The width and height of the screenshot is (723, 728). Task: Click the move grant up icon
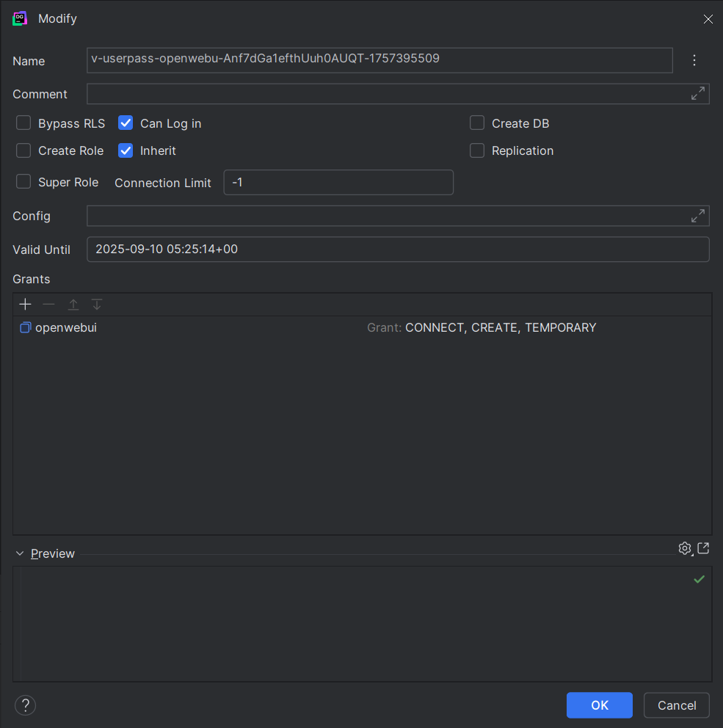[73, 305]
